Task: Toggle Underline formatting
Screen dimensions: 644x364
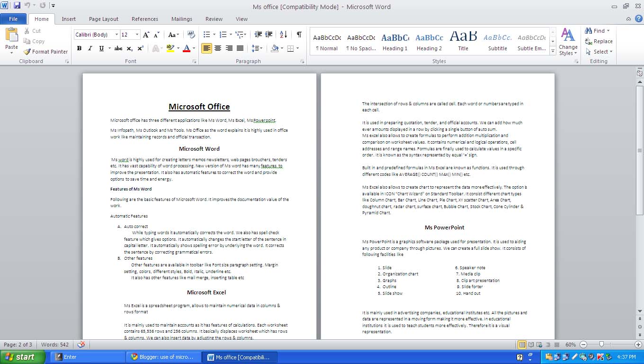Action: [x=101, y=48]
